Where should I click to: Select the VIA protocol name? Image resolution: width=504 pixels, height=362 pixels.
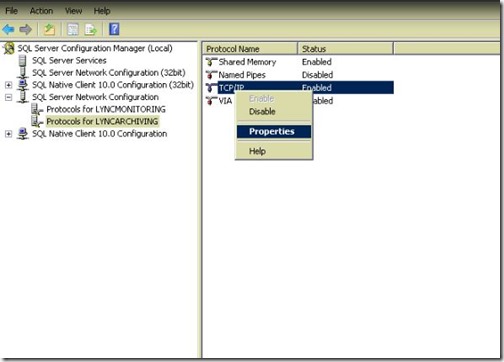click(225, 101)
